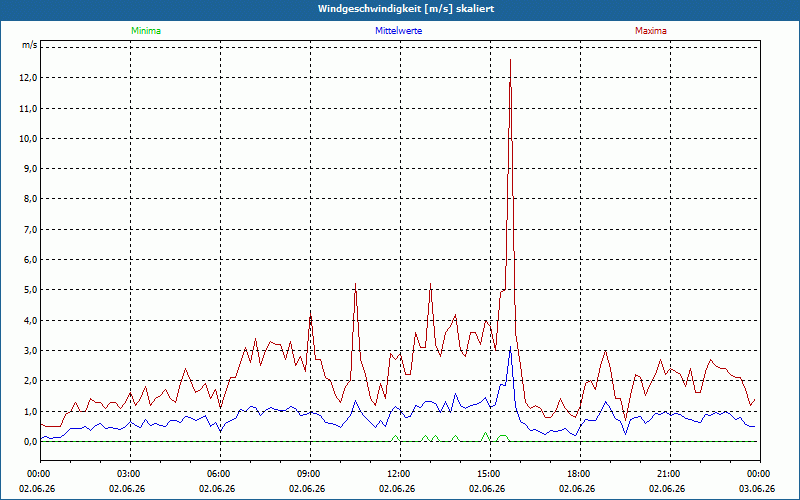Viewport: 800px width, 500px height.
Task: Click the '18:00' time axis label
Action: [580, 474]
